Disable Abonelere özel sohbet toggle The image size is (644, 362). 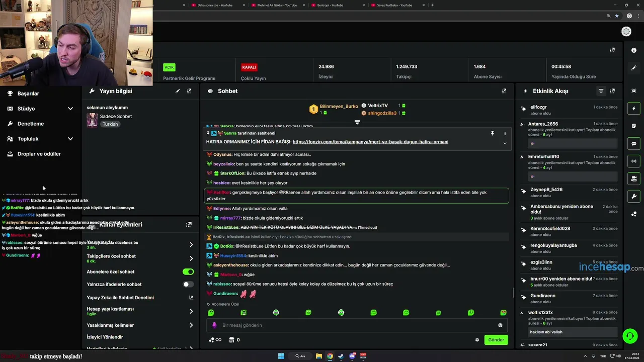click(x=188, y=271)
